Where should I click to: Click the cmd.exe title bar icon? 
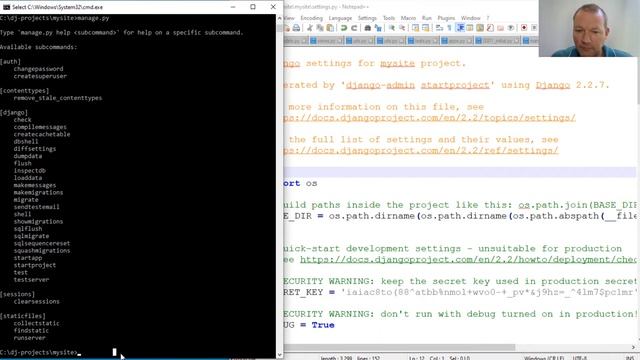[6, 7]
